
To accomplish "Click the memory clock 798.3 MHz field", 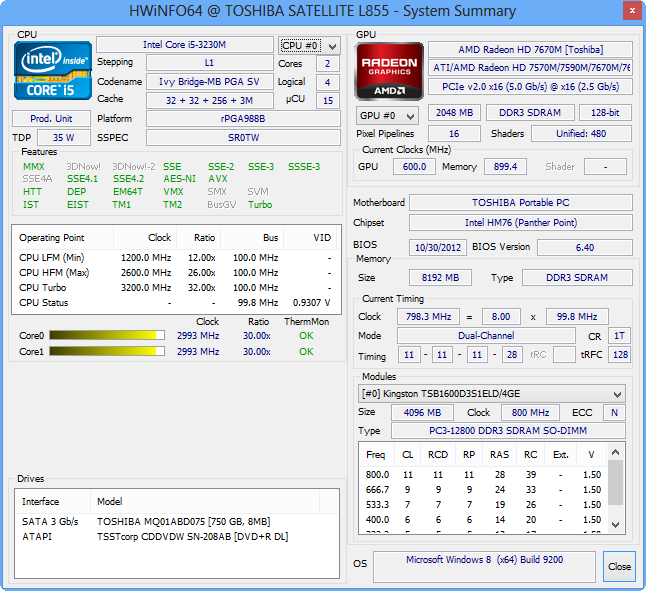I will coord(428,316).
